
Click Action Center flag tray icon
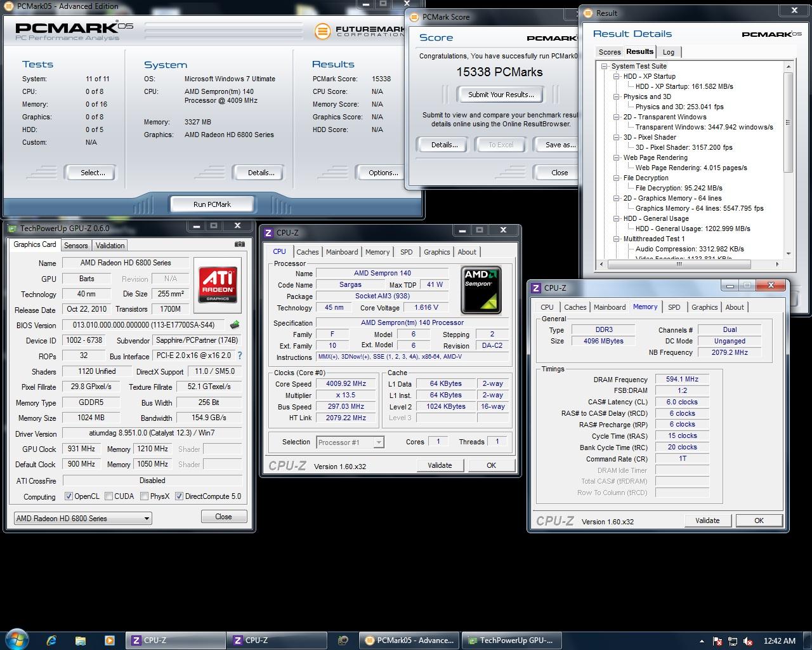point(717,641)
